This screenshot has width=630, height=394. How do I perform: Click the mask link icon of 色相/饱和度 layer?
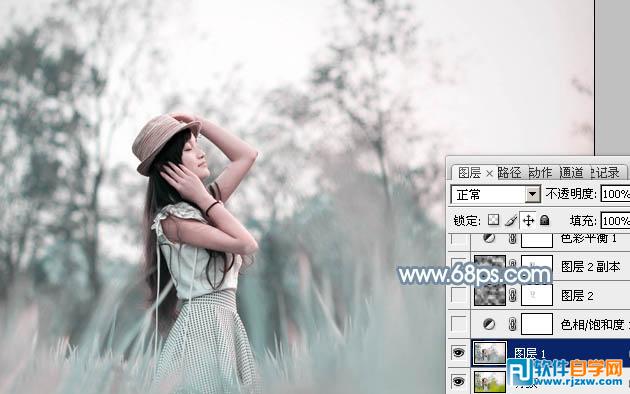512,324
